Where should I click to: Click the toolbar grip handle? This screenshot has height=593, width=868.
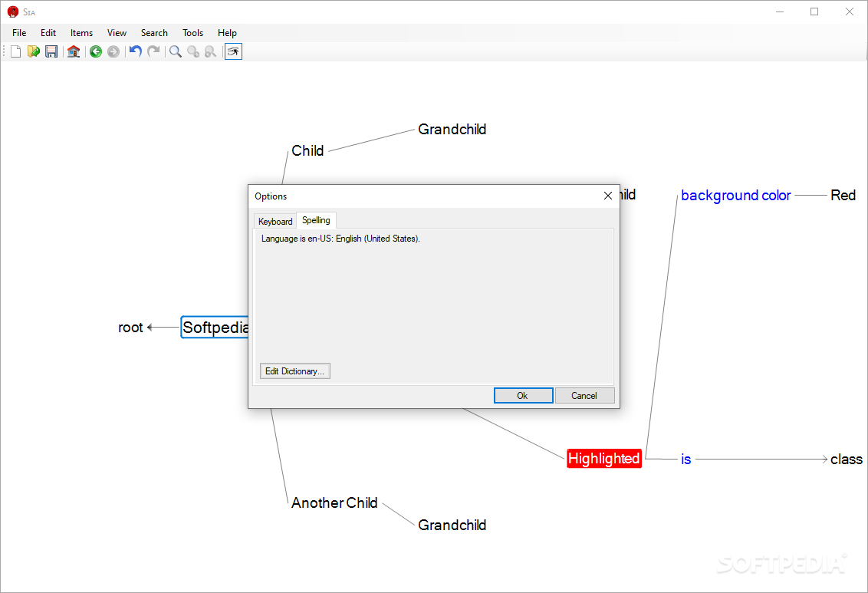point(5,51)
